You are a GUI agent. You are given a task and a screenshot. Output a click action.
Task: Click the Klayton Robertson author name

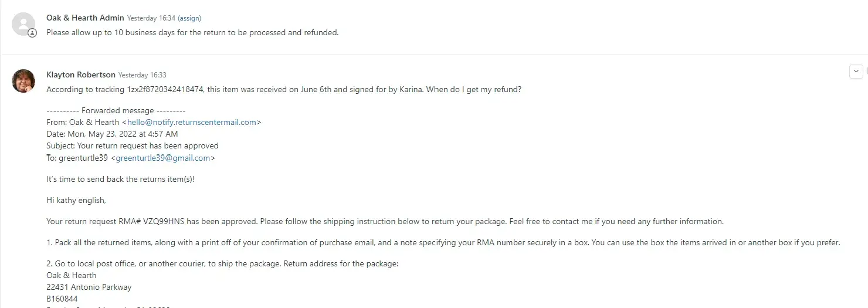click(80, 75)
